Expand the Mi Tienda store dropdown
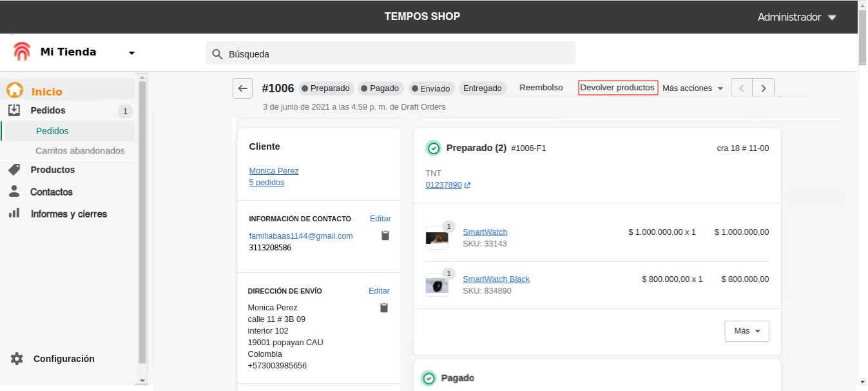This screenshot has width=868, height=391. pyautogui.click(x=131, y=53)
